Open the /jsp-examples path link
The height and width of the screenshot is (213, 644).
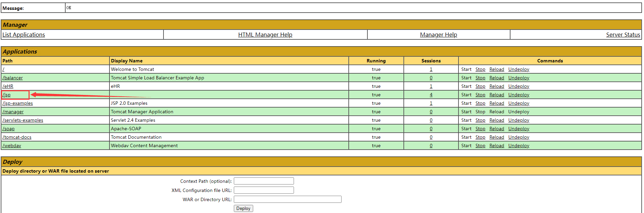(x=18, y=103)
